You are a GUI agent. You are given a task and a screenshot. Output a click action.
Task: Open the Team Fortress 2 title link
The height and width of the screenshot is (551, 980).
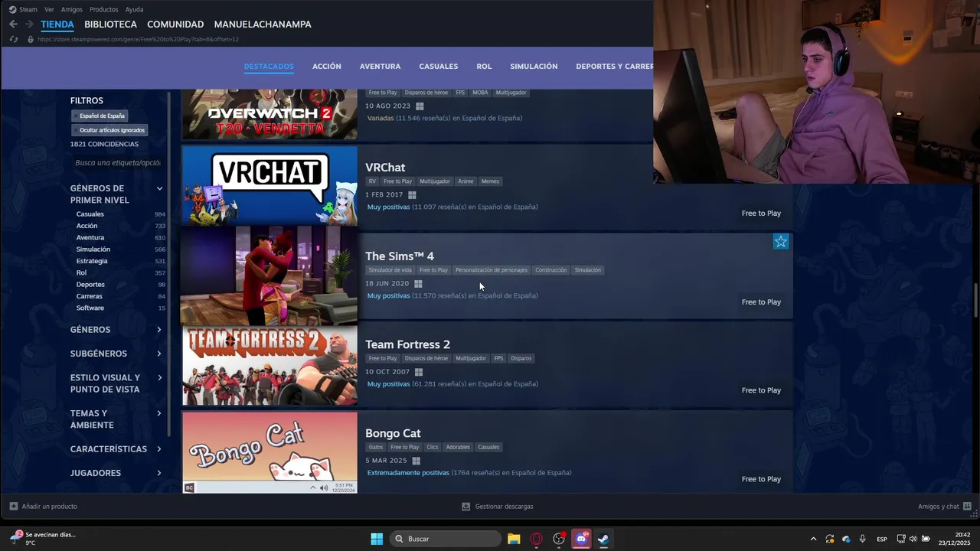pos(407,344)
